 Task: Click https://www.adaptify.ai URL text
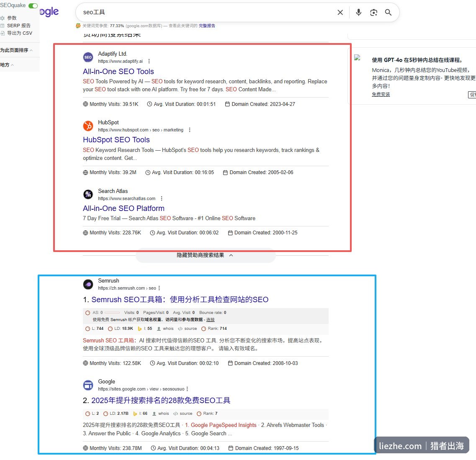[x=120, y=61]
